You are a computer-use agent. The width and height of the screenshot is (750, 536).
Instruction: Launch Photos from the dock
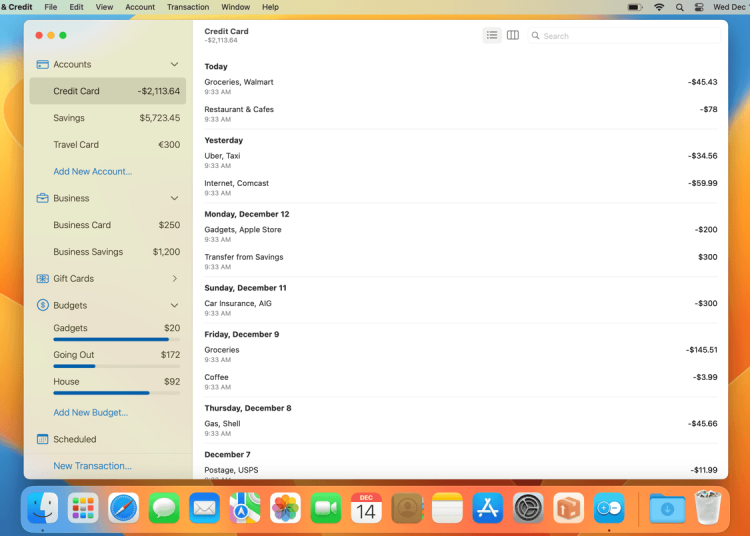pos(285,509)
